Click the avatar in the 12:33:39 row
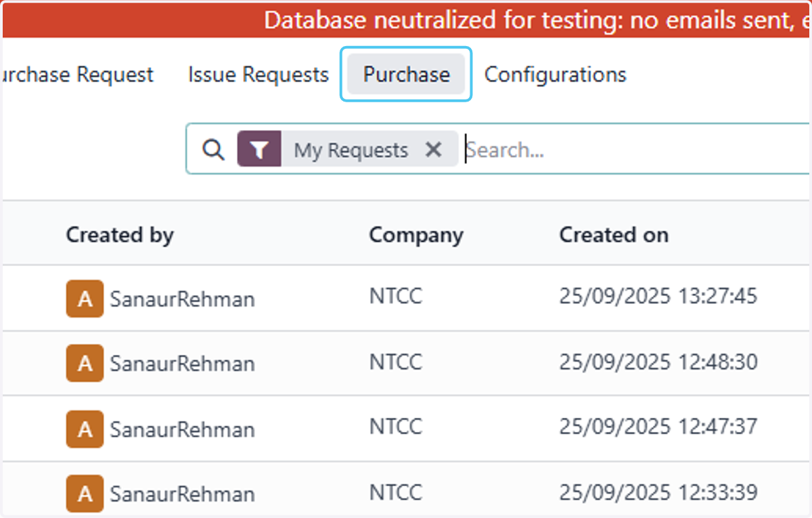 click(x=85, y=494)
